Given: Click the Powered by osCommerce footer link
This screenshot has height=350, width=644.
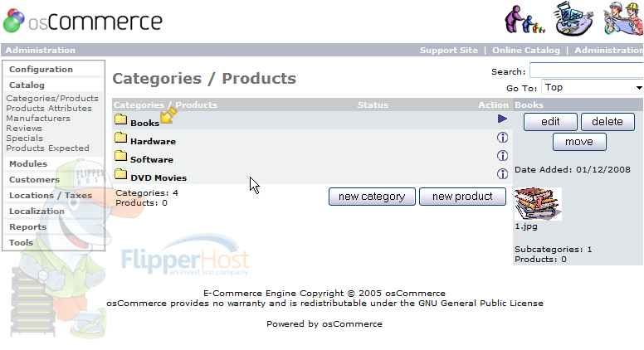Looking at the screenshot, I should pos(324,324).
